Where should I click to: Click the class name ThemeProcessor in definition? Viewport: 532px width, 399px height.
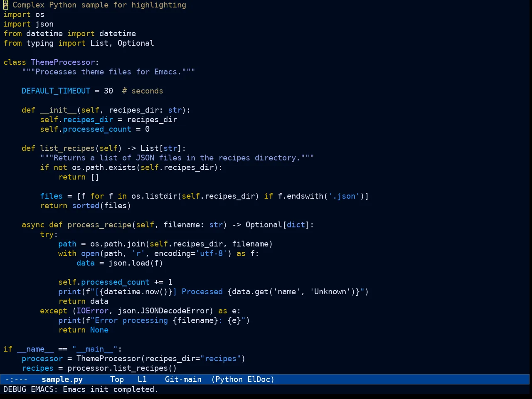tap(63, 62)
